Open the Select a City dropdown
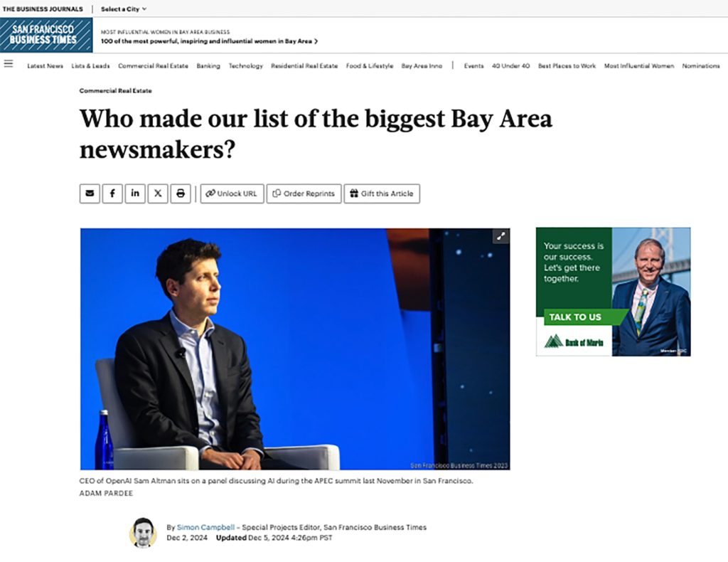The width and height of the screenshot is (728, 562). coord(124,9)
